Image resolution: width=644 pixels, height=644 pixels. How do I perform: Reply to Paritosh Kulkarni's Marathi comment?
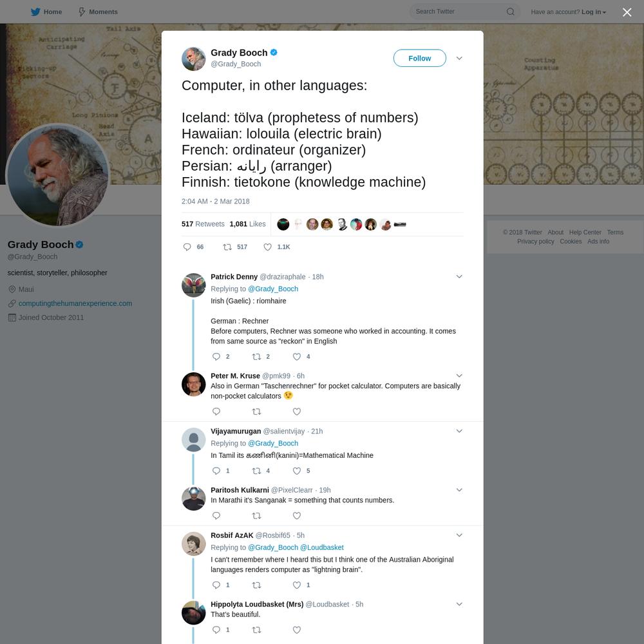tap(216, 515)
